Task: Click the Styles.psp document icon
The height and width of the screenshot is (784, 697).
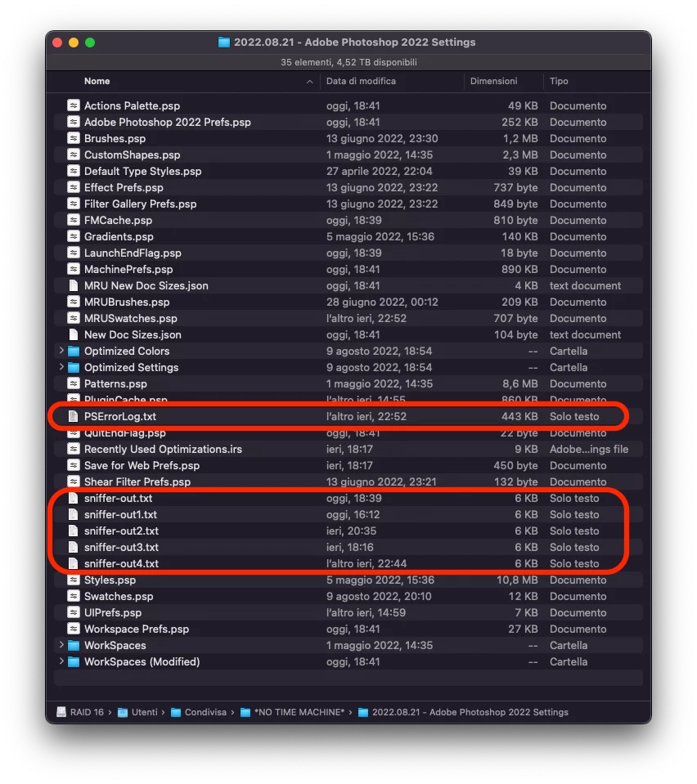Action: [x=74, y=580]
